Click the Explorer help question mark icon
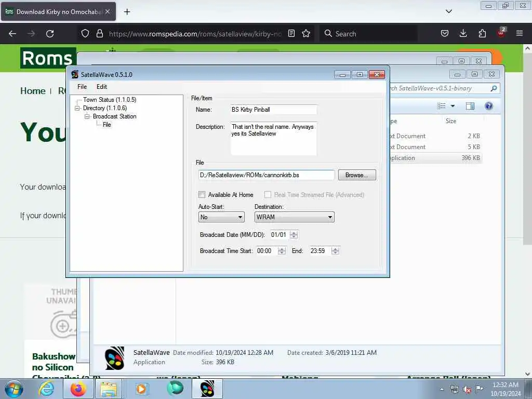The height and width of the screenshot is (399, 532). click(x=488, y=106)
